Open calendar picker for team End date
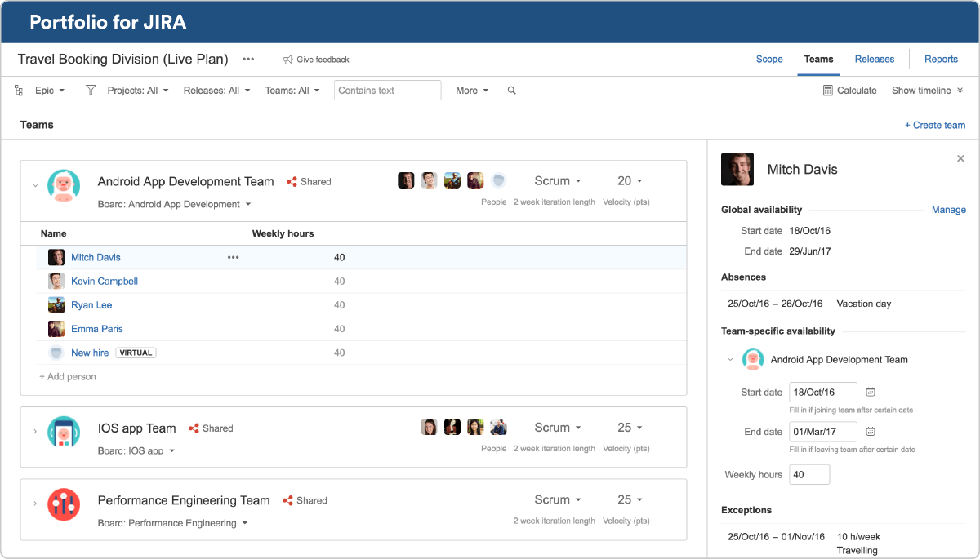Image resolution: width=980 pixels, height=559 pixels. coord(871,432)
